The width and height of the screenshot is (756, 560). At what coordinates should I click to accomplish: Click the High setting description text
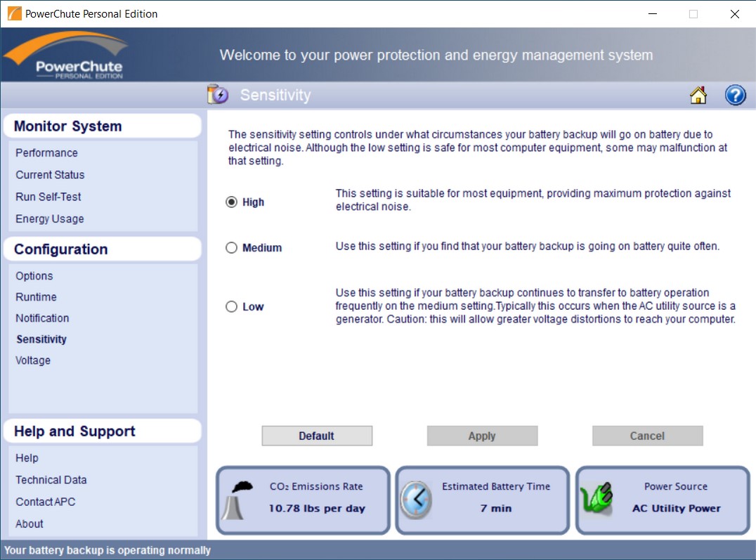tap(533, 200)
